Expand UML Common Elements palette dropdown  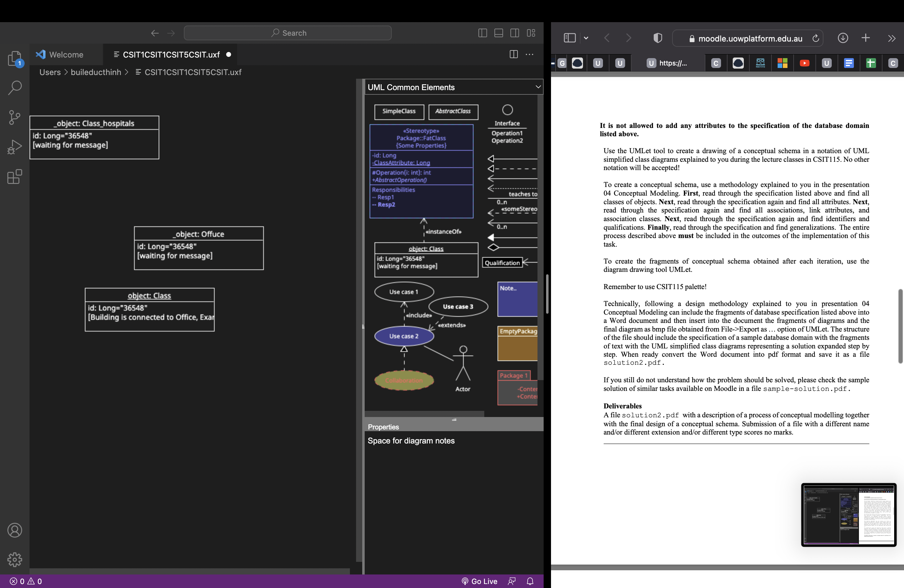pyautogui.click(x=538, y=87)
